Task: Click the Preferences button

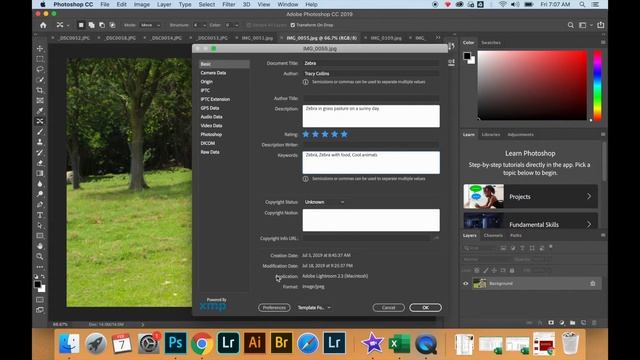Action: point(274,307)
